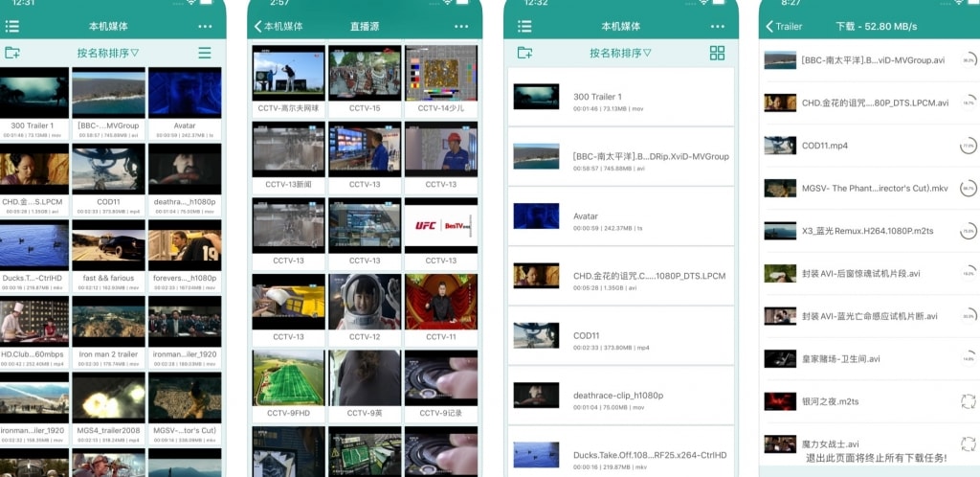Open 按名称排序 sort dropdown on list-view media screen
This screenshot has height=477, width=980.
pos(620,53)
